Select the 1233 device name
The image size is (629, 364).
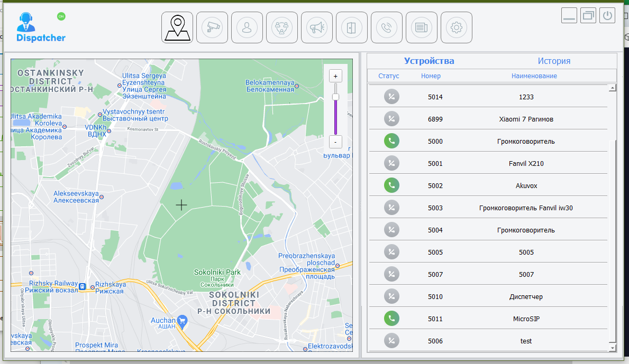point(526,97)
